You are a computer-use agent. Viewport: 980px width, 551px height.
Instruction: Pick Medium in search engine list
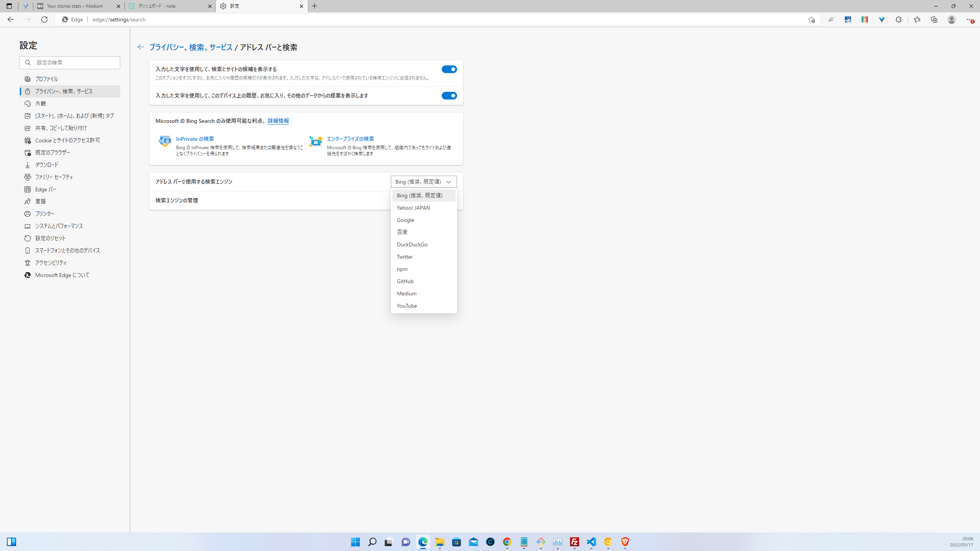tap(424, 293)
